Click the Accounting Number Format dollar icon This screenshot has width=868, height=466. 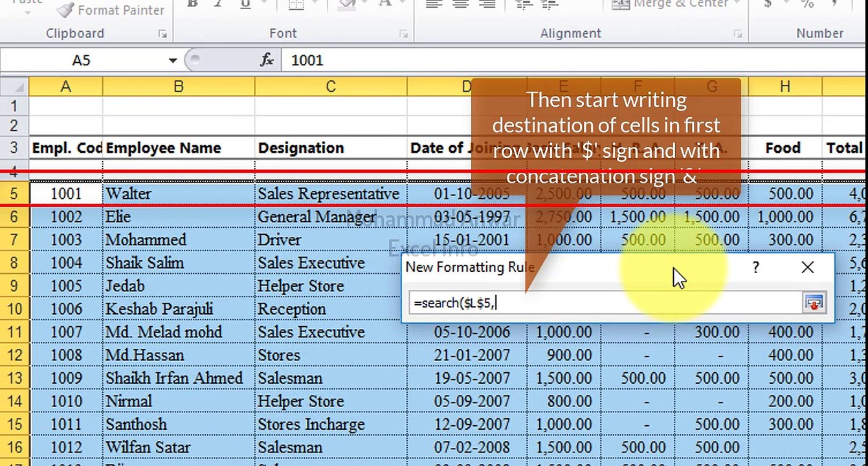pos(768,5)
